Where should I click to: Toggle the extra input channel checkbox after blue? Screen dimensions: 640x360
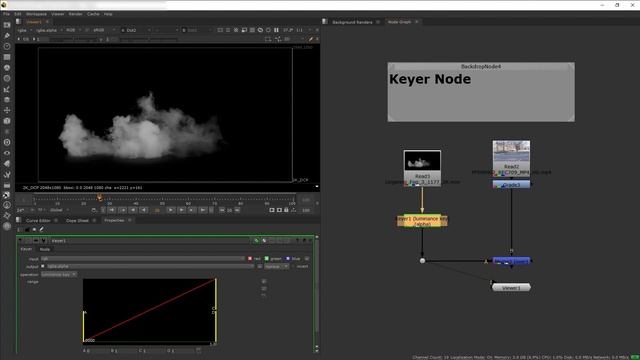coord(307,259)
